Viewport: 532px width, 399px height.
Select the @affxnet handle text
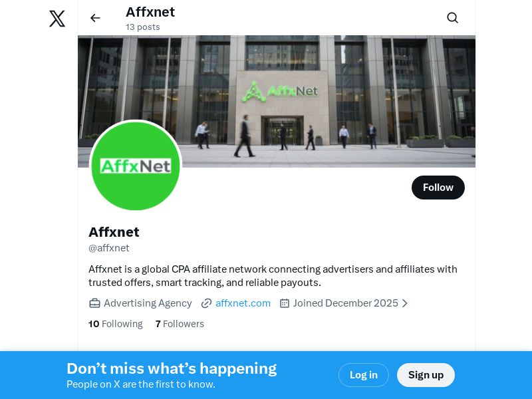point(109,248)
